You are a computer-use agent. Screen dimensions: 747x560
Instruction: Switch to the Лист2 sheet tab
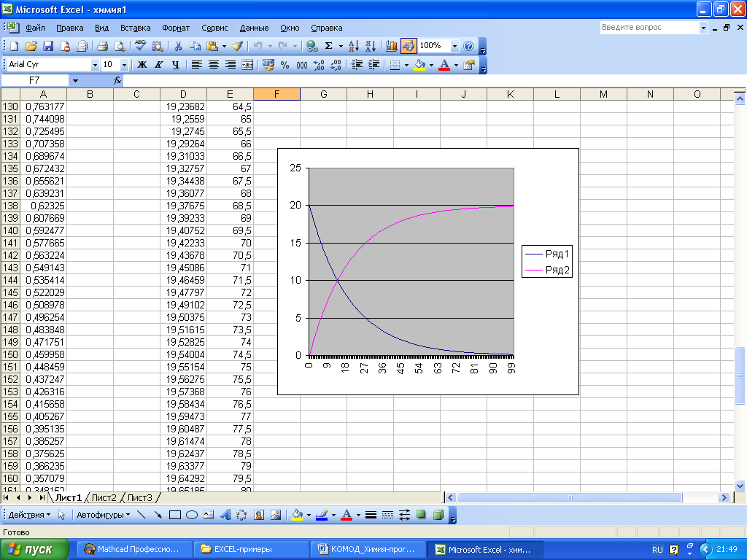click(104, 497)
